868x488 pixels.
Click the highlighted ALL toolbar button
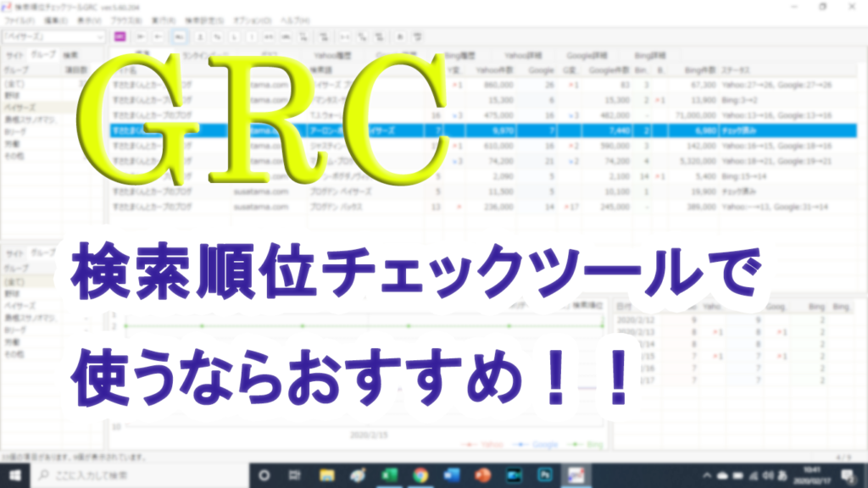tap(180, 37)
